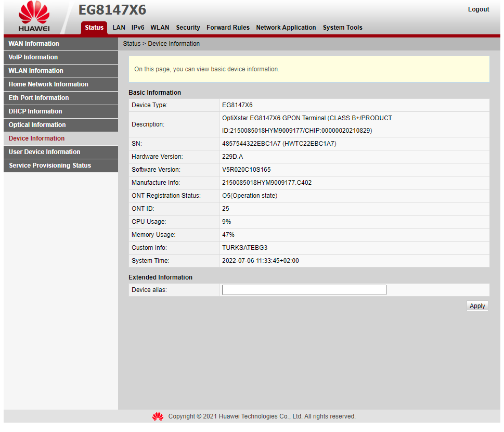Select Eth Port Information sidebar item
Image resolution: width=504 pixels, height=432 pixels.
click(x=61, y=98)
